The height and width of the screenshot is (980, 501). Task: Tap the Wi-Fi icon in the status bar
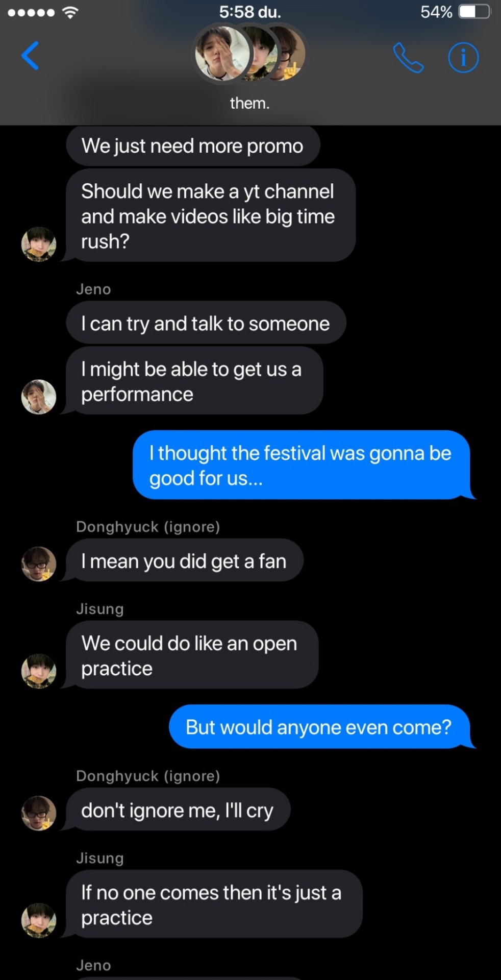[x=70, y=12]
